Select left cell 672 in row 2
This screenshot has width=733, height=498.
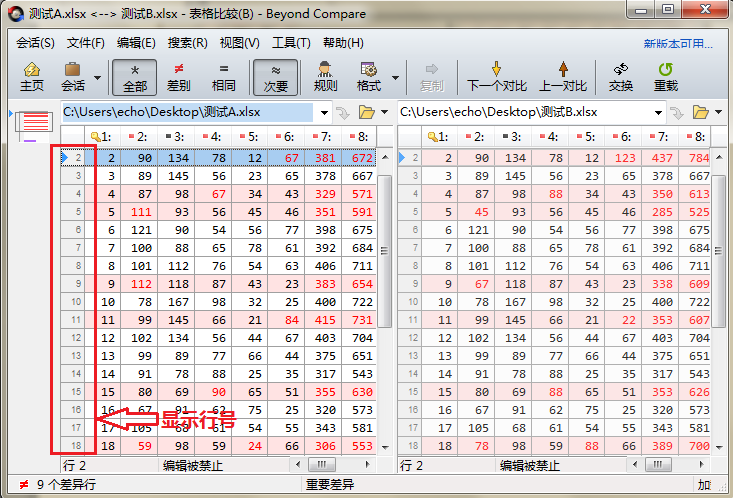(360, 158)
